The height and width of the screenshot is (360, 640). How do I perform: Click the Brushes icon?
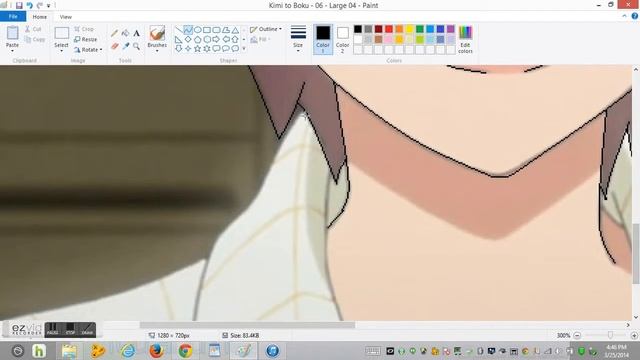(157, 33)
